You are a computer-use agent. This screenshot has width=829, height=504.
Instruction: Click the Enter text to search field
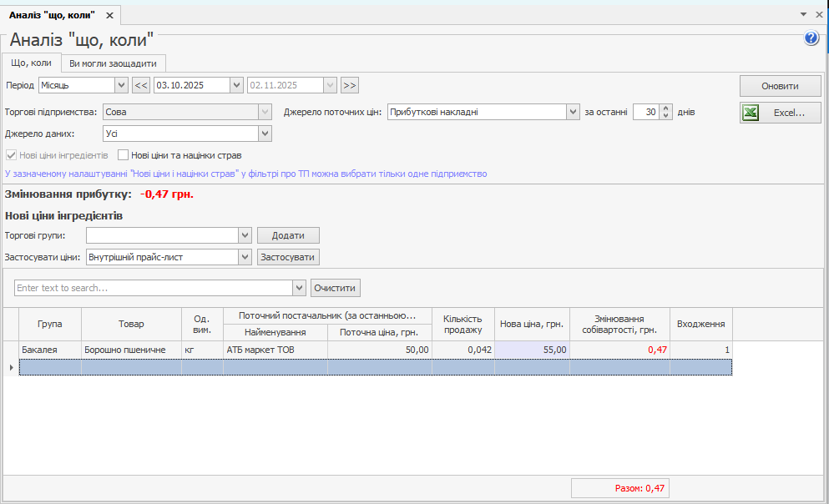tap(154, 288)
